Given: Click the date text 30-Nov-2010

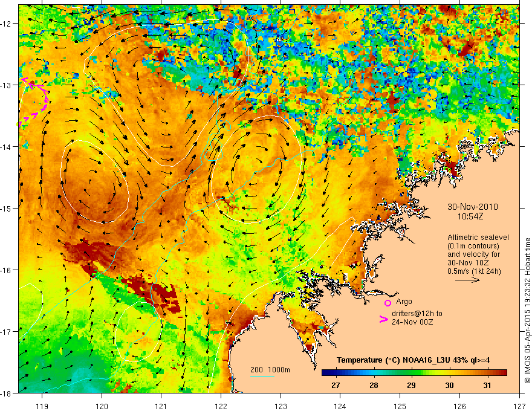Looking at the screenshot, I should point(473,207).
